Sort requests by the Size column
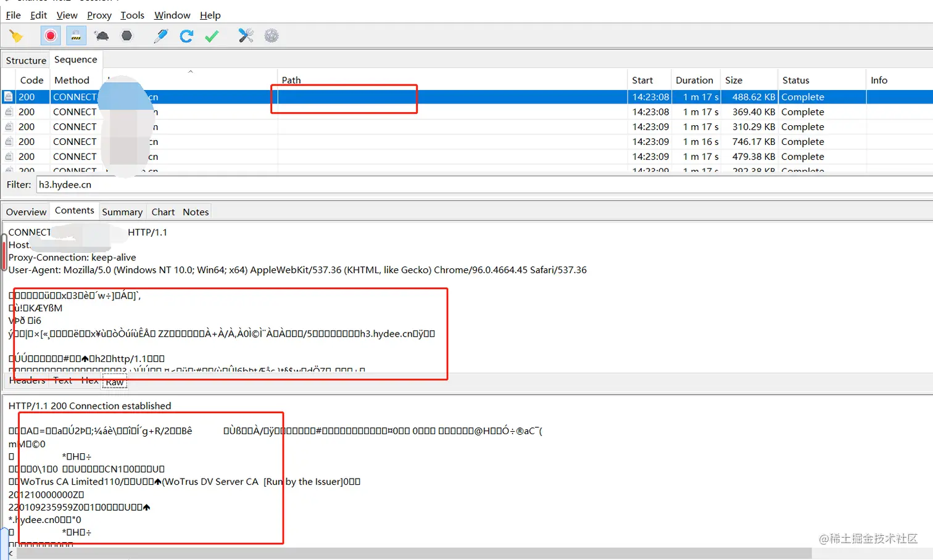Viewport: 933px width, 560px height. pyautogui.click(x=749, y=80)
